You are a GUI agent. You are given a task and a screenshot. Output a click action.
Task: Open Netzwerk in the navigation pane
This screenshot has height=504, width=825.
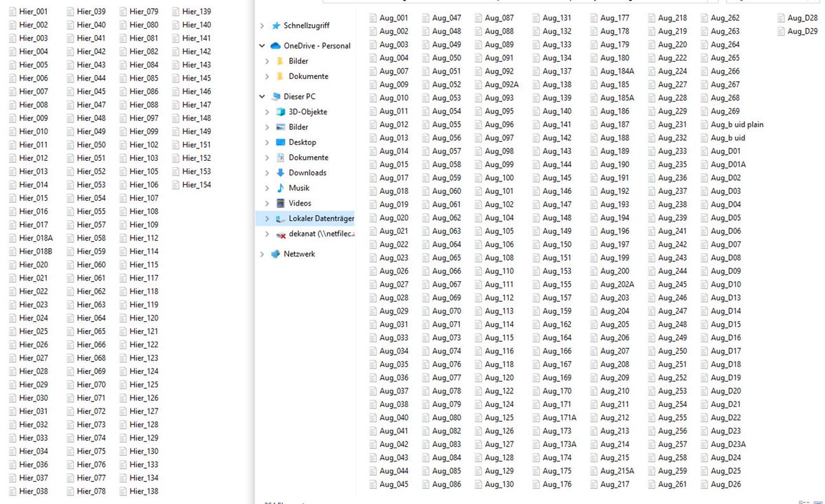300,254
